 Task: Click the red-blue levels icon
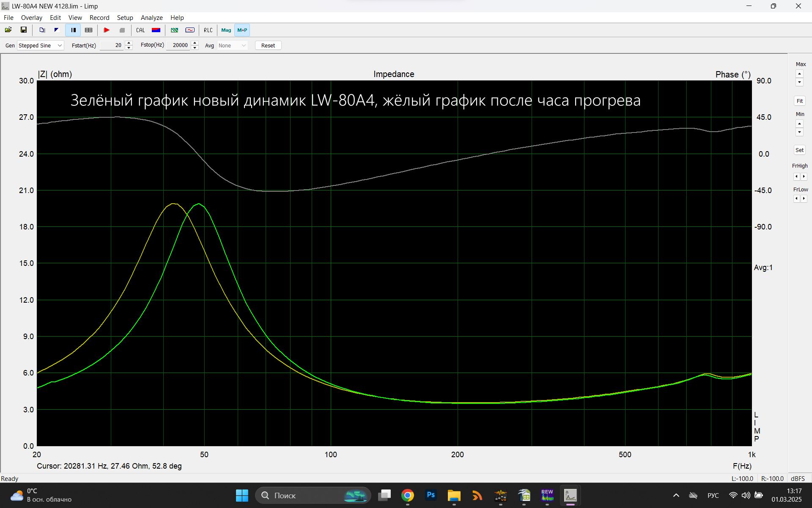(156, 30)
